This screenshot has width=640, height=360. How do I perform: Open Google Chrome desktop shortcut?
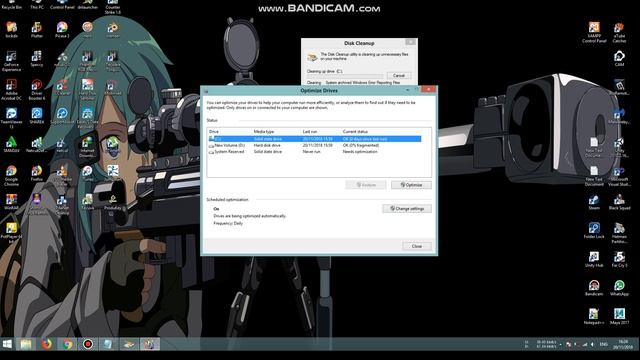point(11,176)
